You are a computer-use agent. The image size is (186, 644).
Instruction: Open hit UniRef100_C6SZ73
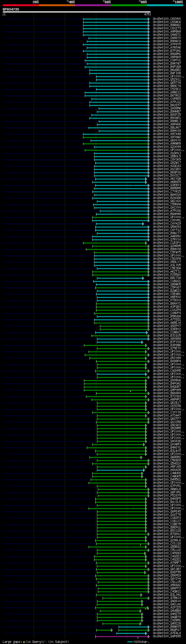tap(167, 29)
